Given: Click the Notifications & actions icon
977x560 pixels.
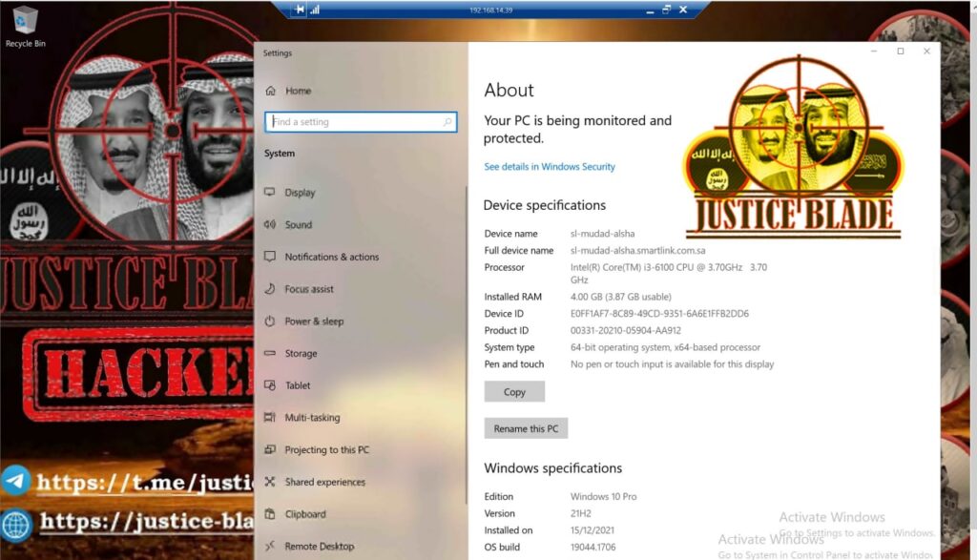Looking at the screenshot, I should (x=270, y=256).
